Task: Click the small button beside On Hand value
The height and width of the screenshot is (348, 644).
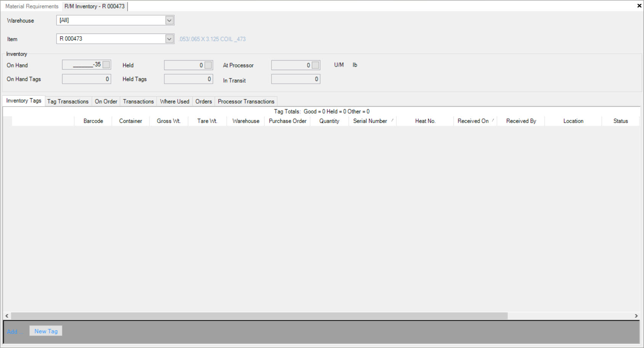Action: 106,65
